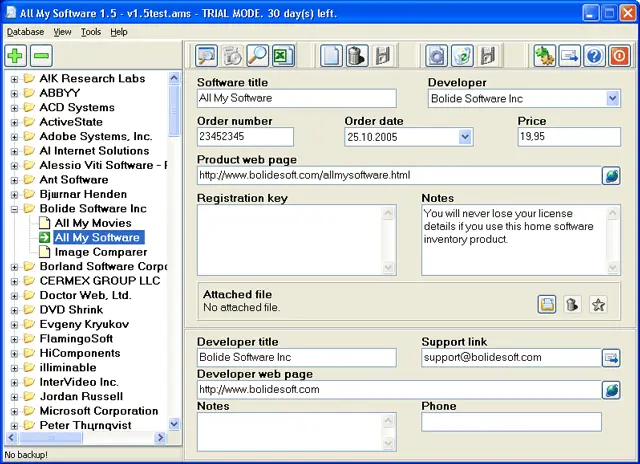Click the blue help question mark icon
The height and width of the screenshot is (464, 640).
coord(594,55)
